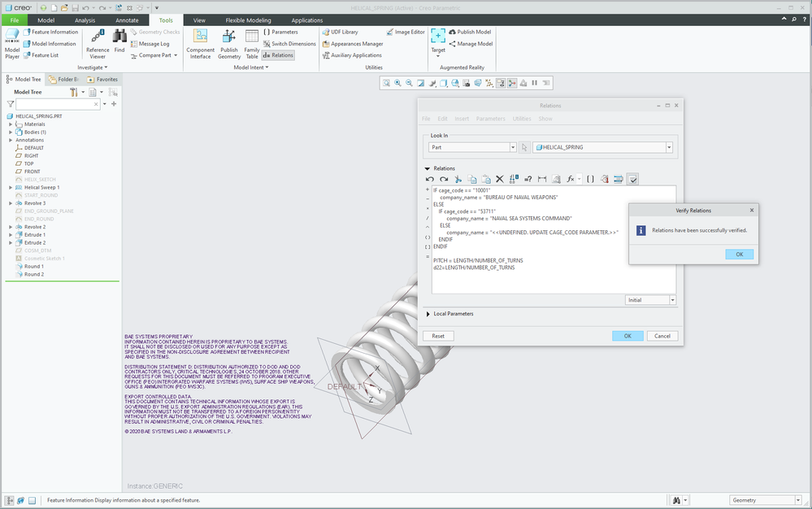812x509 pixels.
Task: Click the Verify Relations checkmark icon
Action: tap(632, 179)
